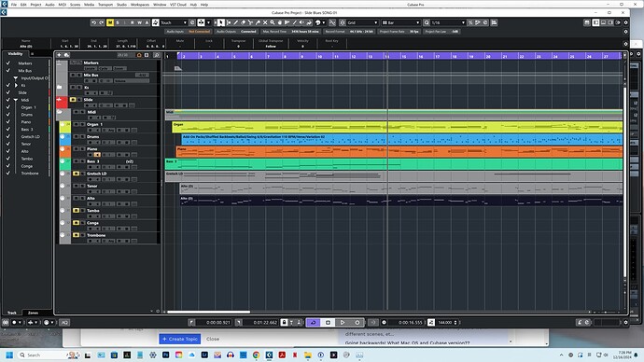Click the transport Stop button

[x=328, y=322]
